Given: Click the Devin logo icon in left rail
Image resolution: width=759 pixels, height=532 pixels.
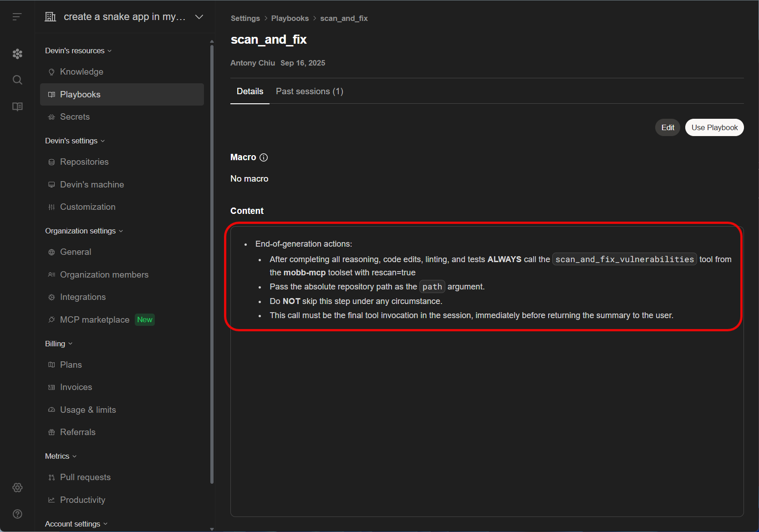Looking at the screenshot, I should coord(17,54).
